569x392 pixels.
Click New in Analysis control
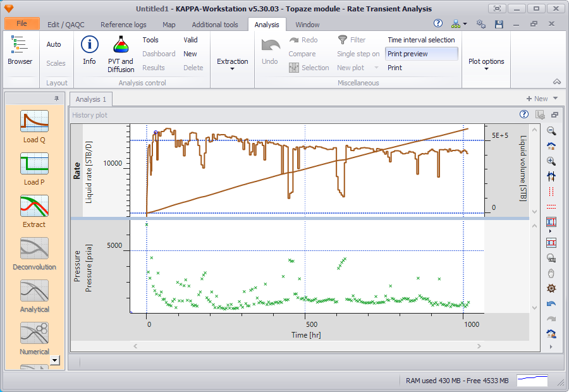point(190,54)
